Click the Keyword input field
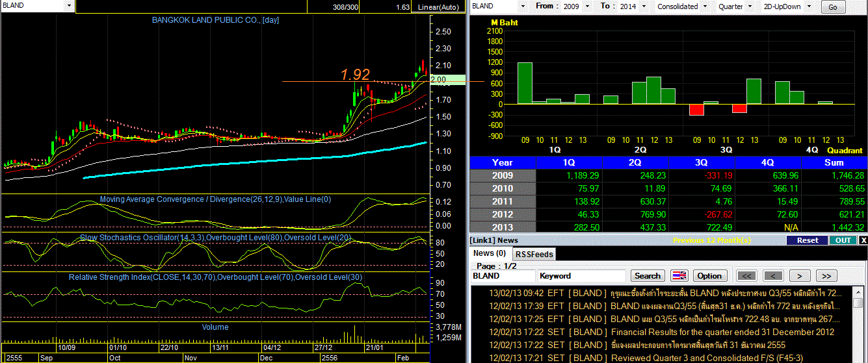The width and height of the screenshot is (868, 363). [582, 275]
